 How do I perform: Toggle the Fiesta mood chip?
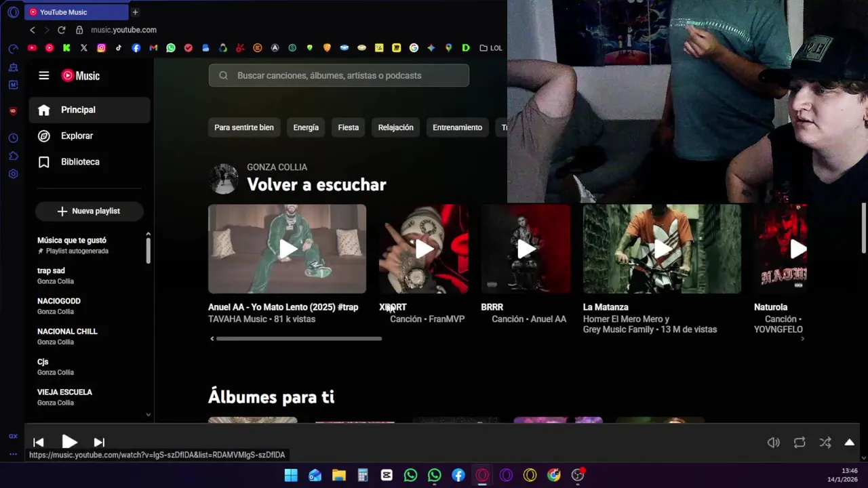[349, 127]
